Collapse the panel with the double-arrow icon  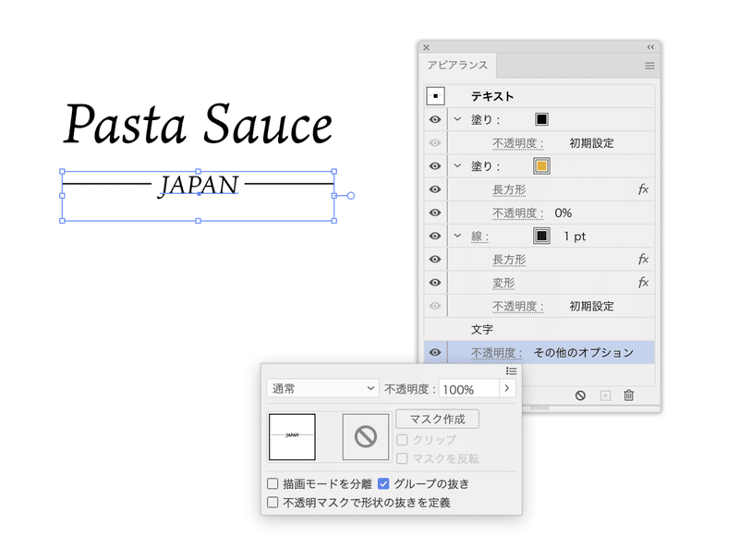pyautogui.click(x=648, y=46)
